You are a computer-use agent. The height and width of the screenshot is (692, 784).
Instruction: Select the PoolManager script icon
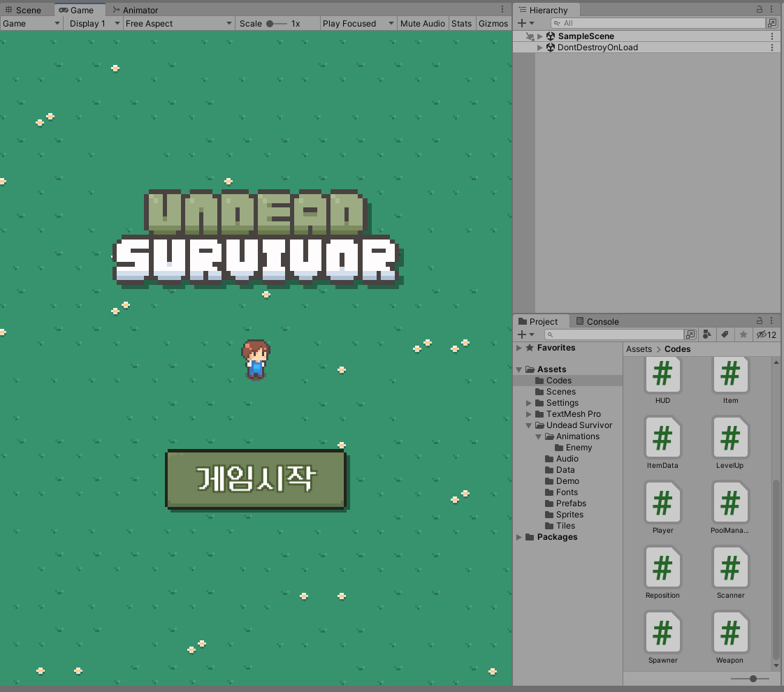[730, 502]
